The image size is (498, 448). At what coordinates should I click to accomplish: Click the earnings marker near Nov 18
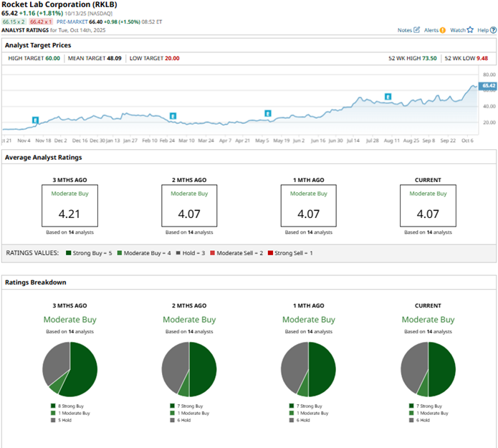point(35,120)
